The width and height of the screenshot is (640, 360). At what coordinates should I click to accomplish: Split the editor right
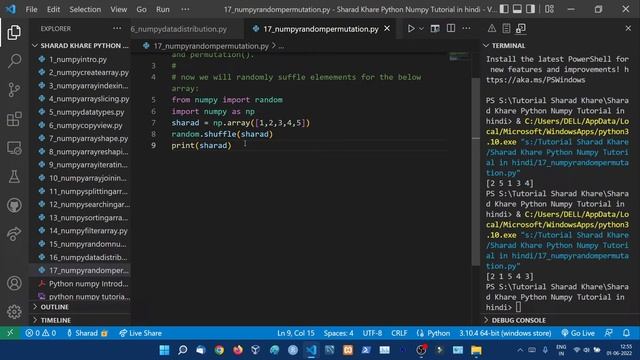point(451,29)
